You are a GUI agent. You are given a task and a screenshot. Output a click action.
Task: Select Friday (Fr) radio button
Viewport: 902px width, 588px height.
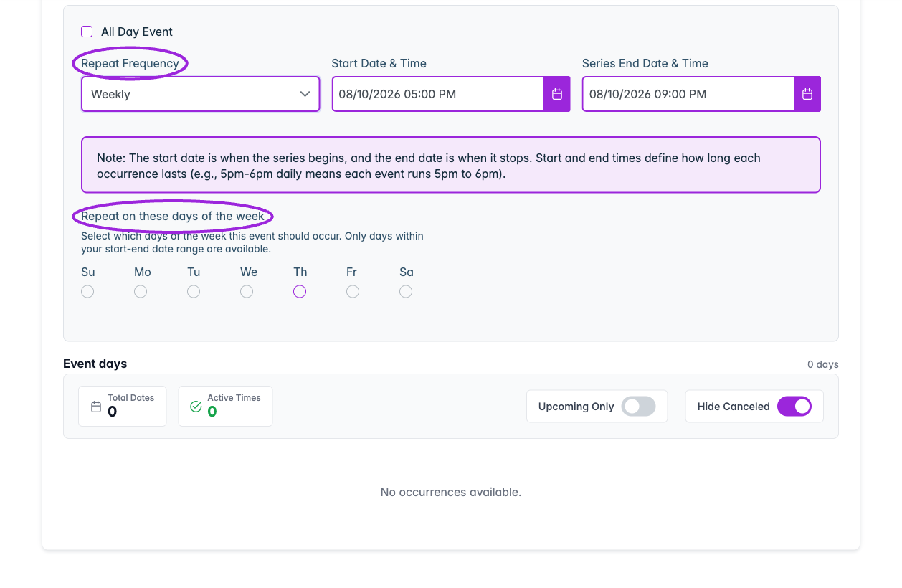(x=353, y=291)
